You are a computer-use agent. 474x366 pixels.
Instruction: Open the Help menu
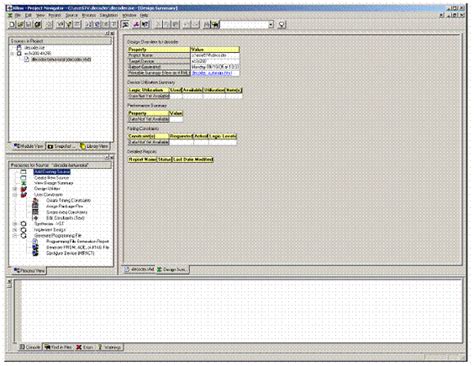pyautogui.click(x=144, y=15)
